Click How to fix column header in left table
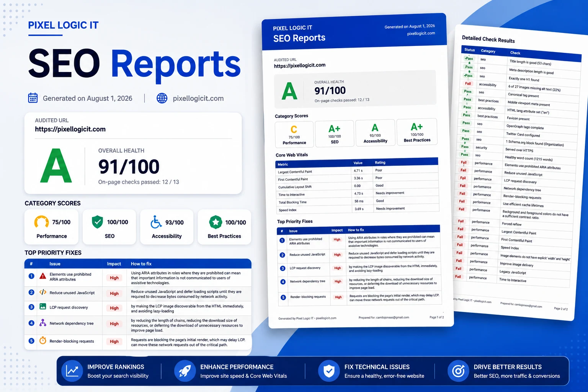This screenshot has width=588, height=392. [x=141, y=264]
